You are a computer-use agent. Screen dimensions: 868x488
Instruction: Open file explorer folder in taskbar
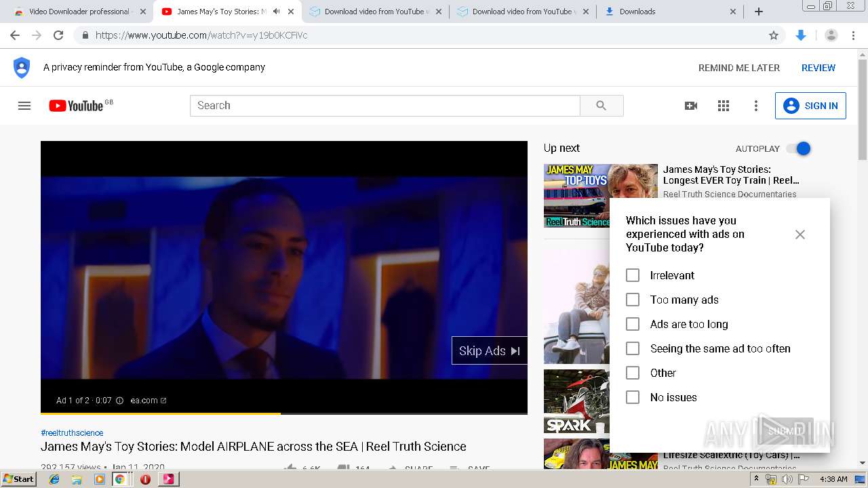coord(77,479)
